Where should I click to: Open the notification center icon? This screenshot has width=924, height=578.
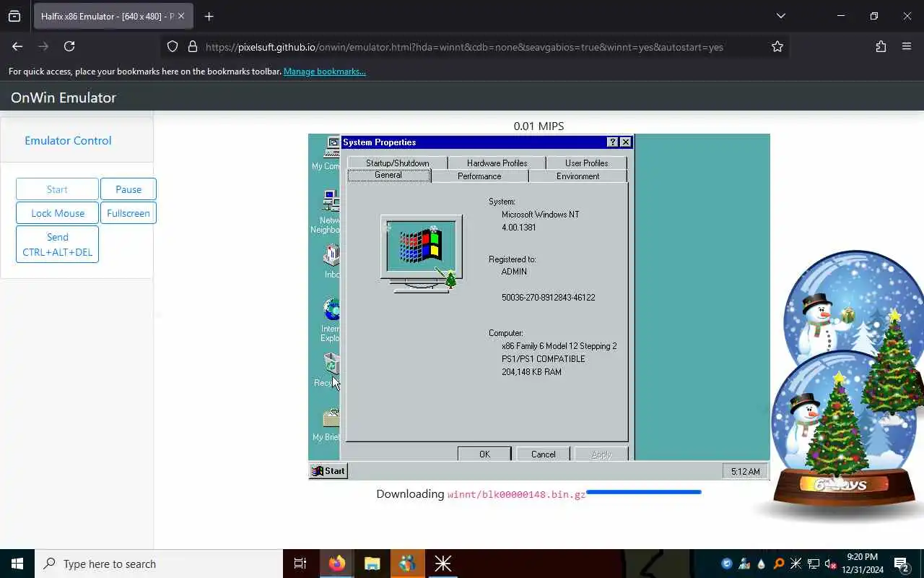(902, 564)
